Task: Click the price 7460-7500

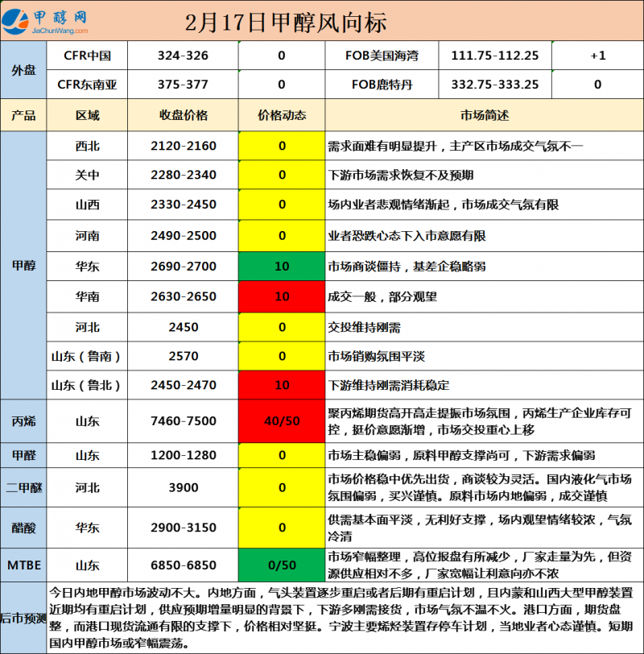Action: pos(183,421)
